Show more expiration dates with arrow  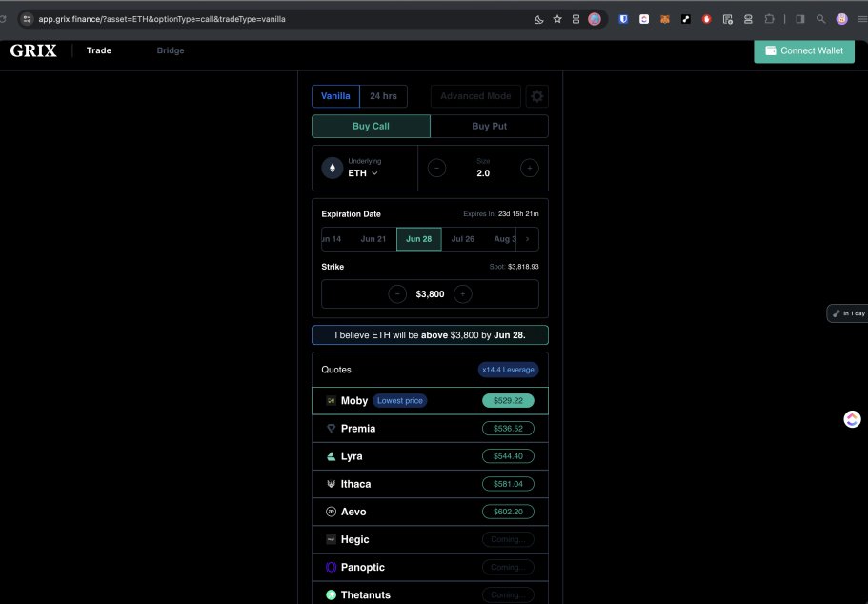tap(527, 239)
